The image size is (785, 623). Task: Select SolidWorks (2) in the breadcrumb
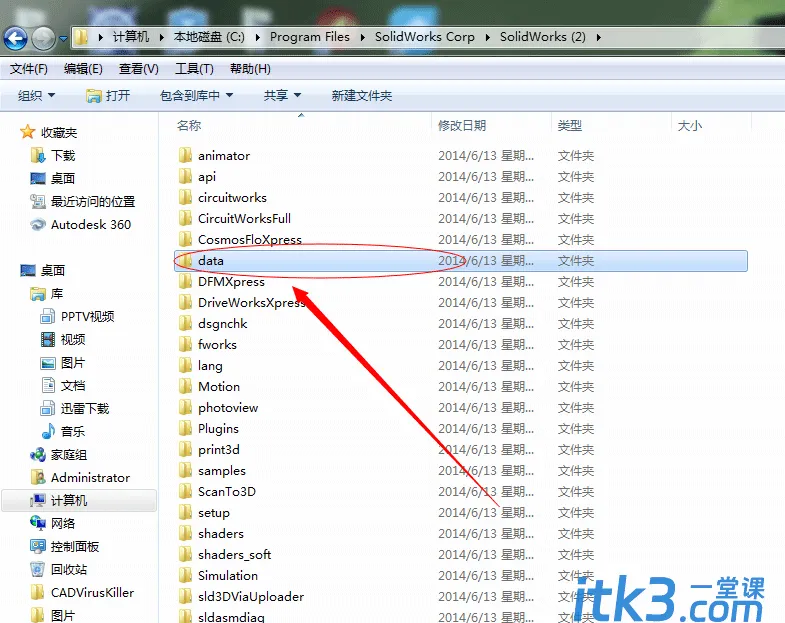(x=543, y=37)
